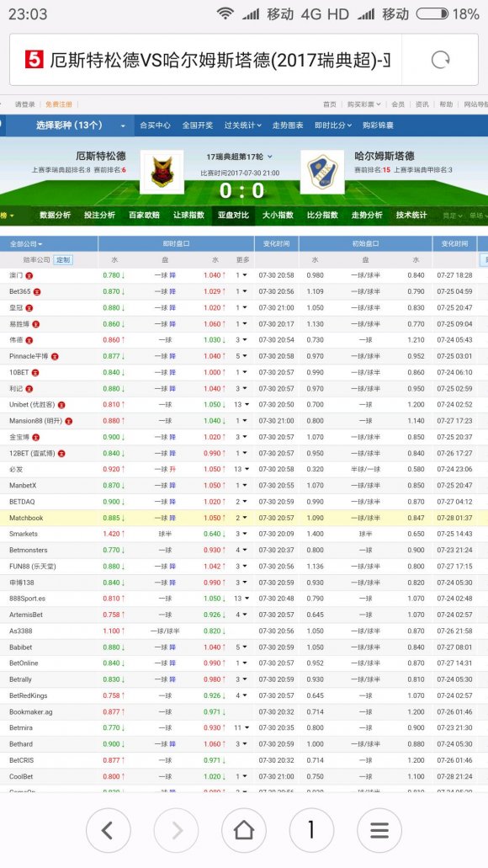The image size is (488, 868).
Task: Click the 会员 link
Action: coord(398,104)
